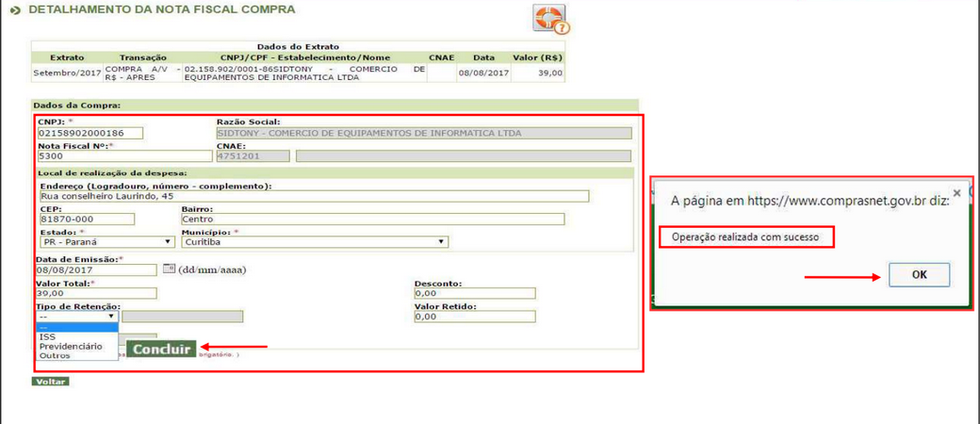
Task: Click the Endereço address field
Action: [314, 196]
